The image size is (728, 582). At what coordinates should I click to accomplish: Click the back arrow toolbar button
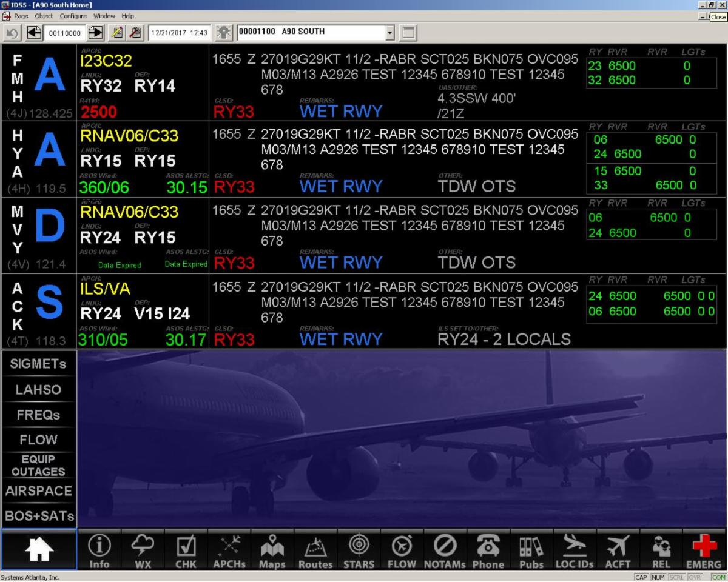pyautogui.click(x=34, y=33)
